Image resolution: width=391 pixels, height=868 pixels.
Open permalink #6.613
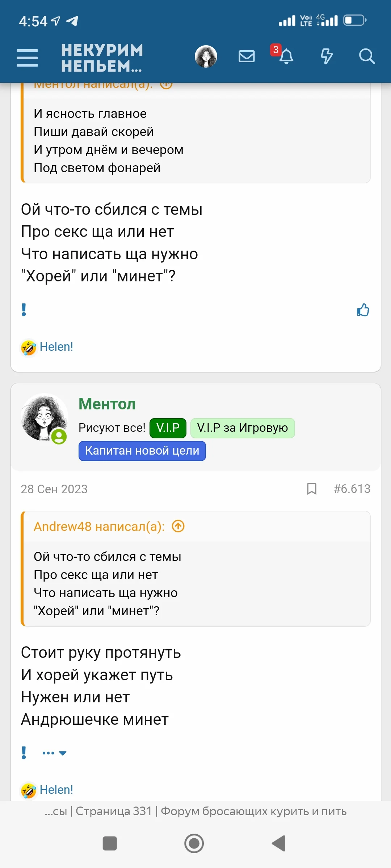point(353,489)
